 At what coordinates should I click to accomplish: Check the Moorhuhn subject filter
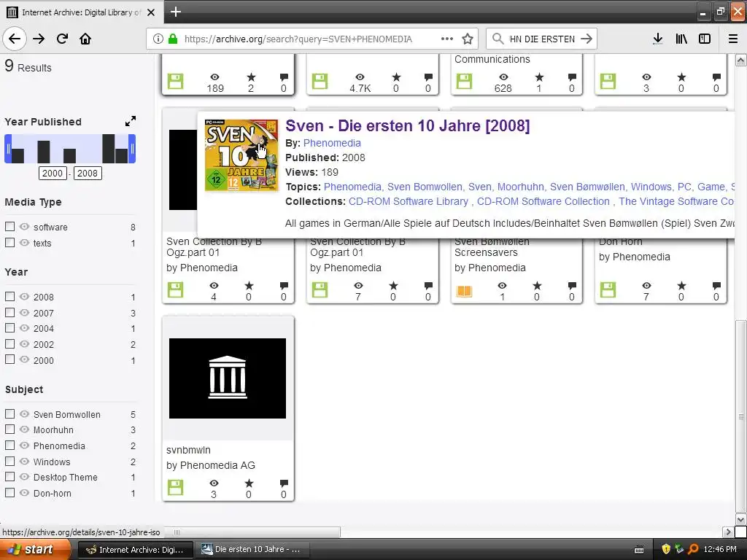[9, 429]
